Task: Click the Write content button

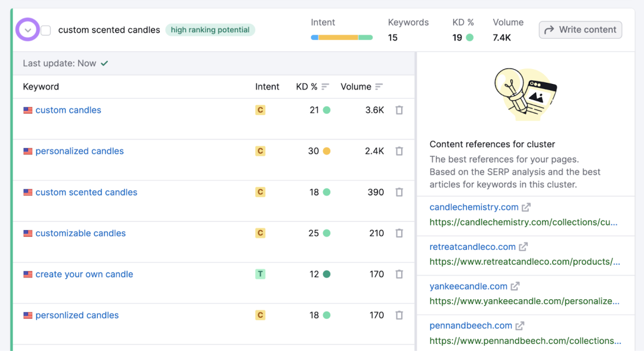Action: (x=580, y=30)
